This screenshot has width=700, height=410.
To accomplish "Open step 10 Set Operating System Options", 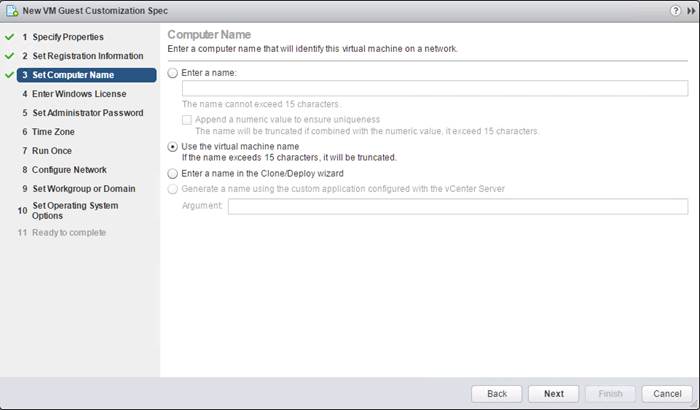I will (x=68, y=210).
